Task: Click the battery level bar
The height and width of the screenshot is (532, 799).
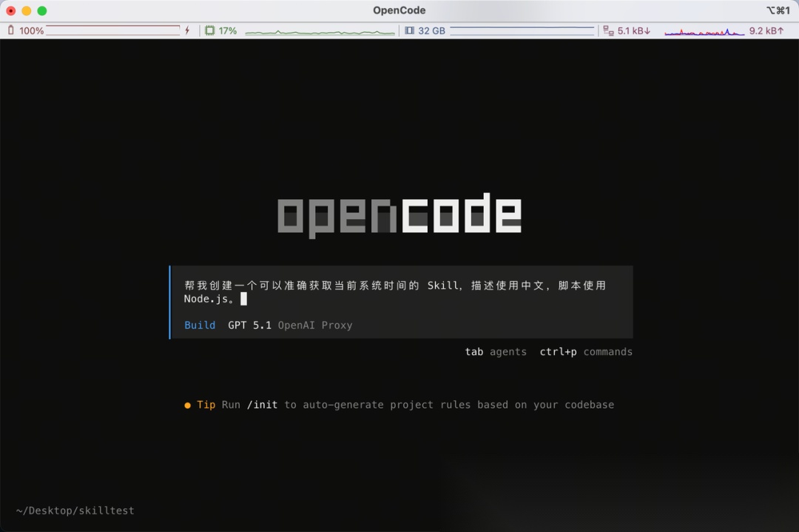Action: (x=112, y=30)
